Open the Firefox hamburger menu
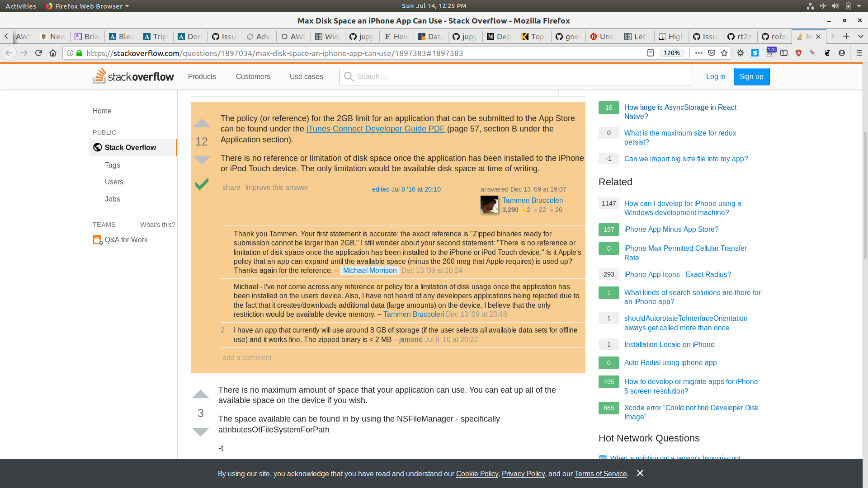868x488 pixels. pos(859,53)
